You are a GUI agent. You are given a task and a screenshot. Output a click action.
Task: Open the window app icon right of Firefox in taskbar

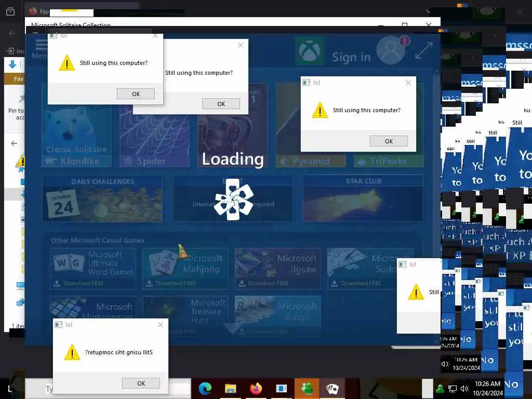(x=281, y=388)
